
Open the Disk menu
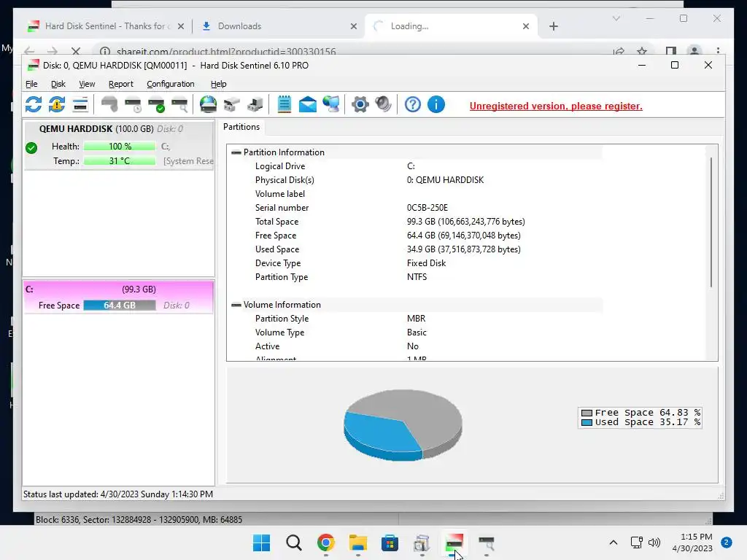click(x=58, y=84)
